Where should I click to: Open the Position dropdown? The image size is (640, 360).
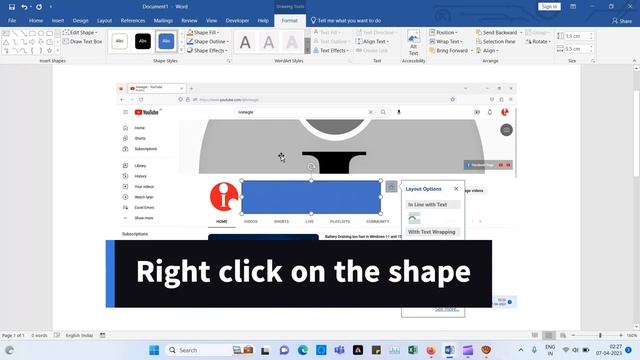pos(444,32)
